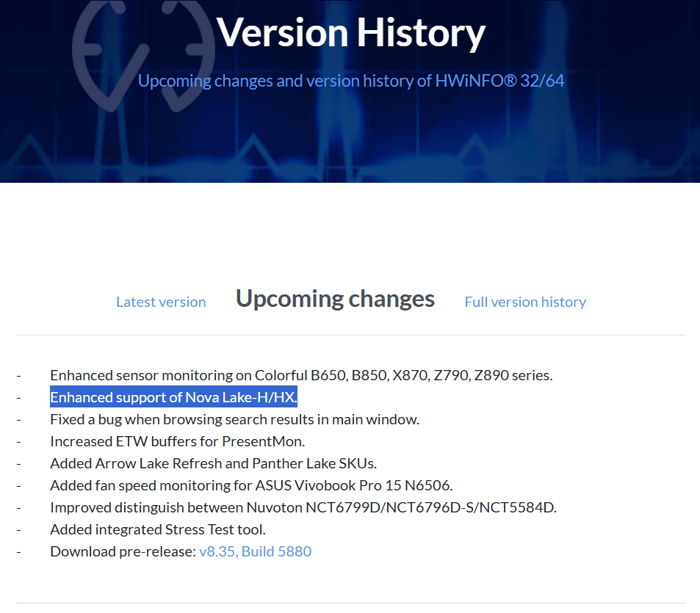The width and height of the screenshot is (700, 613).
Task: Click the bullet dash before the Stress Test entry
Action: tap(19, 529)
